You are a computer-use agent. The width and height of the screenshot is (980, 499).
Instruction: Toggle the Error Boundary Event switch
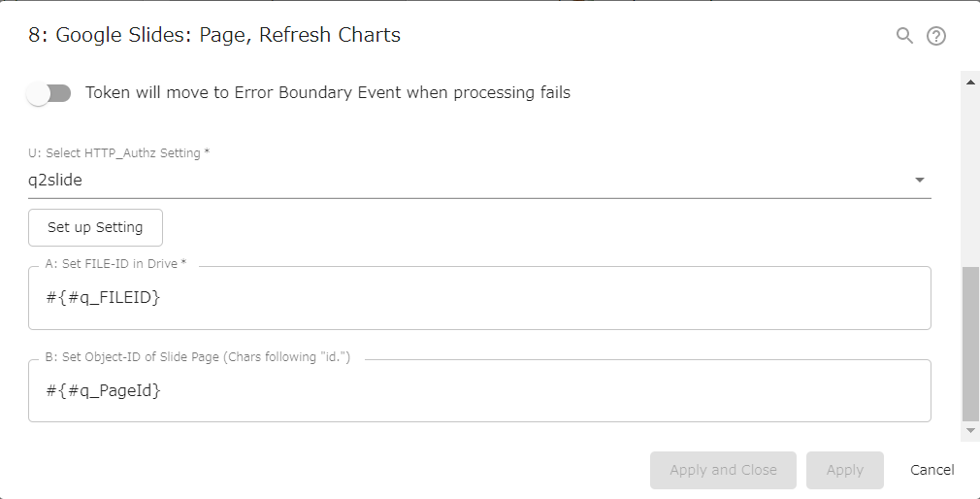(49, 93)
